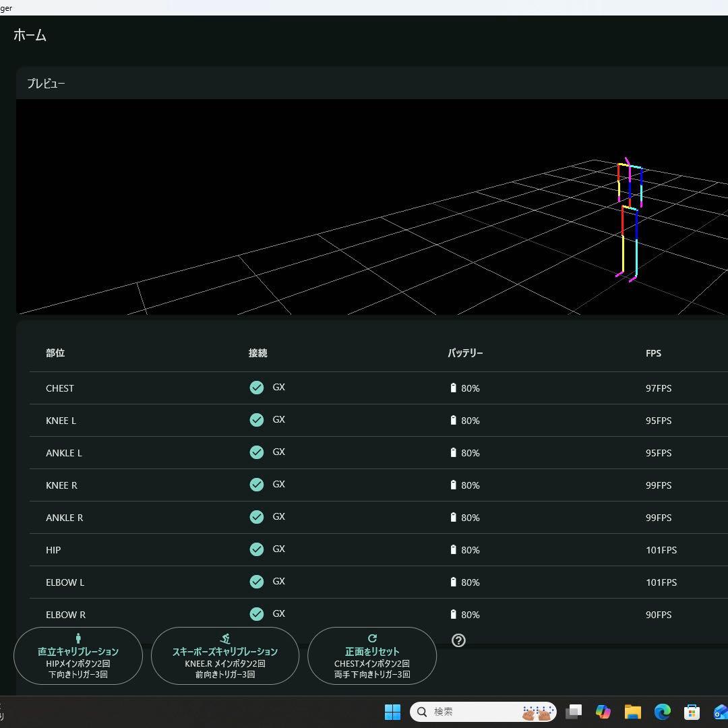Click the ELBOW L battery icon
This screenshot has height=728, width=728.
pyautogui.click(x=453, y=582)
